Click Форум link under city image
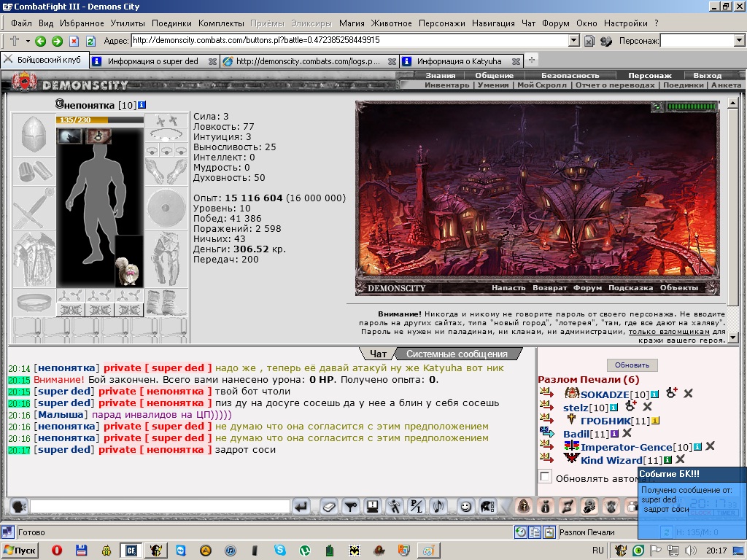Screen dimensions: 747x560 pos(587,287)
